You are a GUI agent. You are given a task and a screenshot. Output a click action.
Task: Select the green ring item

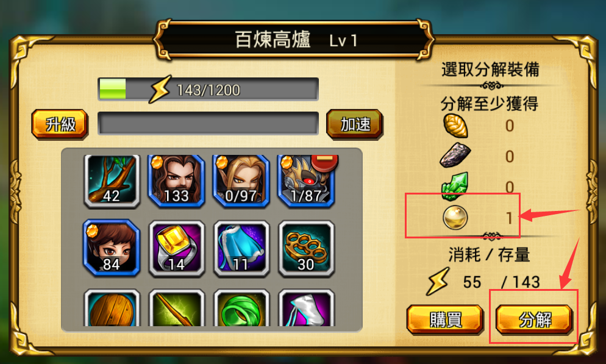pyautogui.click(x=241, y=308)
